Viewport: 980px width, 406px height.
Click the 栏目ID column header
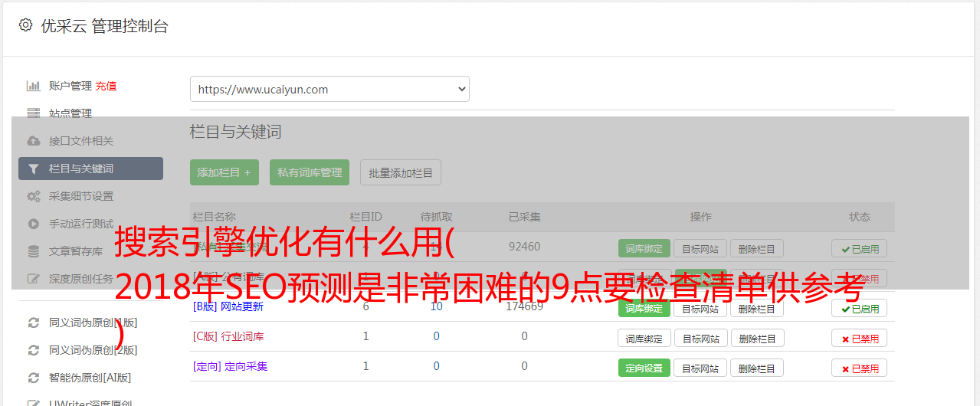coord(365,217)
